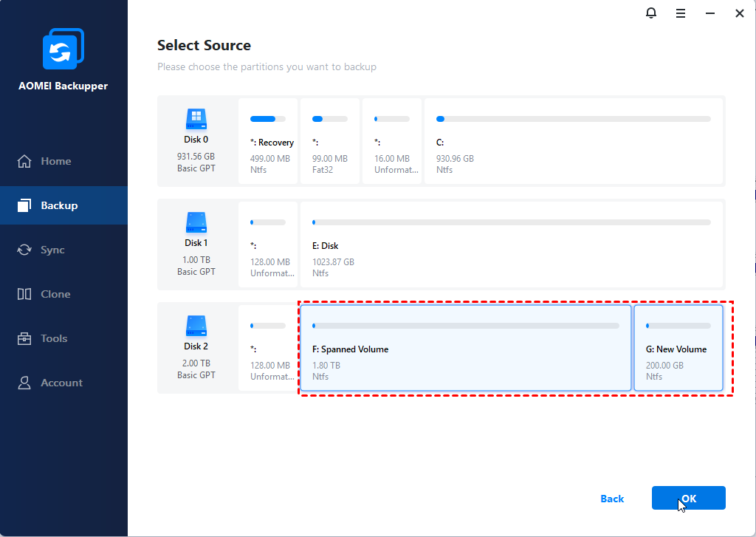Select the Recovery partition on Disk 0

click(268, 141)
